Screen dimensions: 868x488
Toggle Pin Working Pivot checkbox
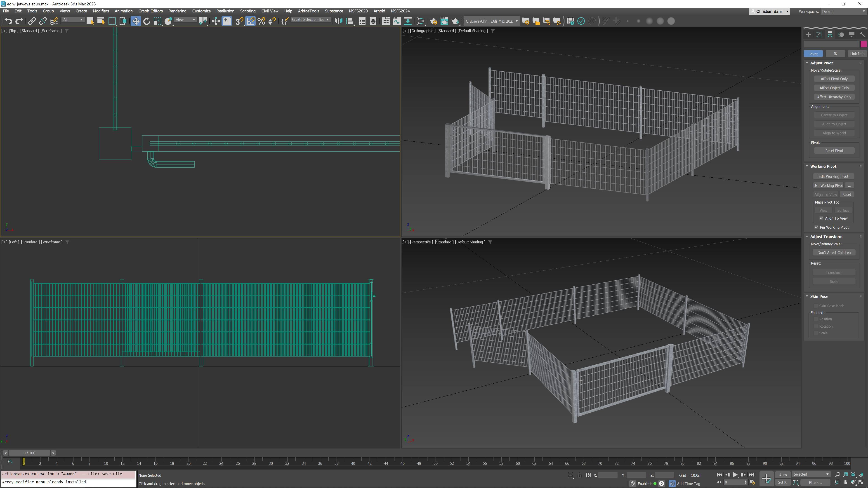tap(816, 227)
